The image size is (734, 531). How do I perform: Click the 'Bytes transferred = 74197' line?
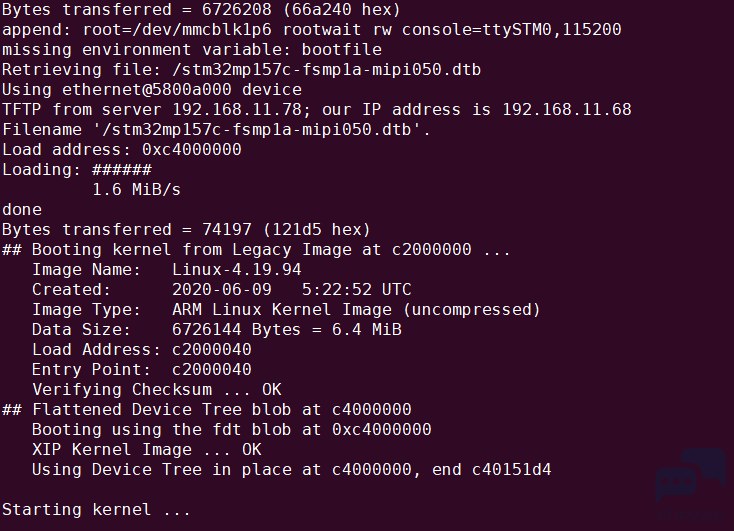click(x=186, y=229)
